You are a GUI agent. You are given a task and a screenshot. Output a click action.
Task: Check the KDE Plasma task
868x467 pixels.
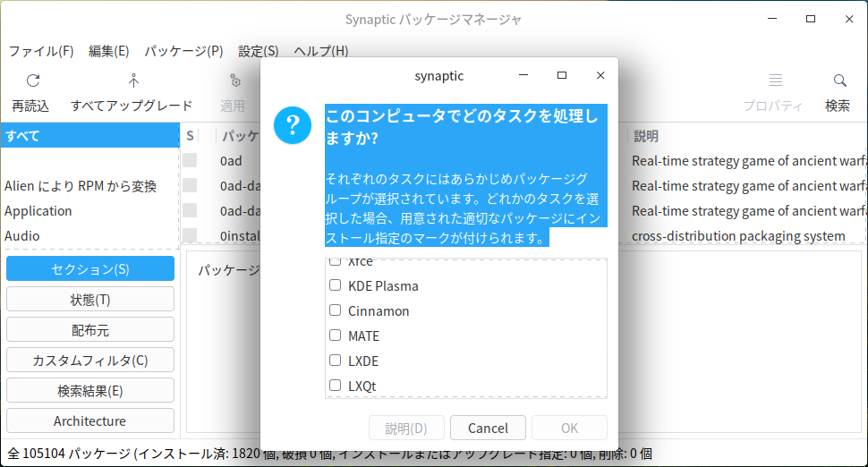(x=335, y=285)
